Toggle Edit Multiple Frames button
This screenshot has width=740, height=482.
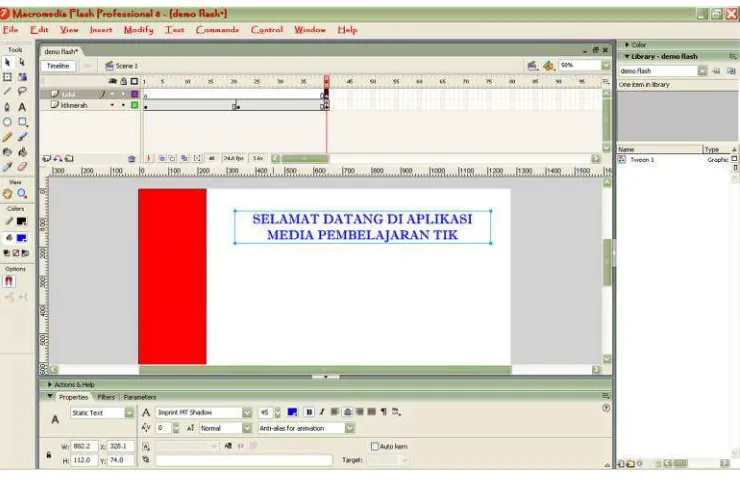[185, 159]
